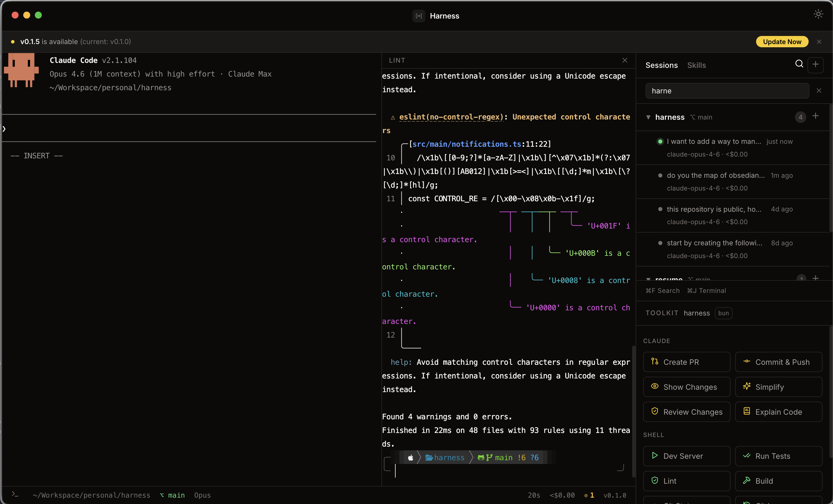Dismiss the update available banner

[x=819, y=41]
